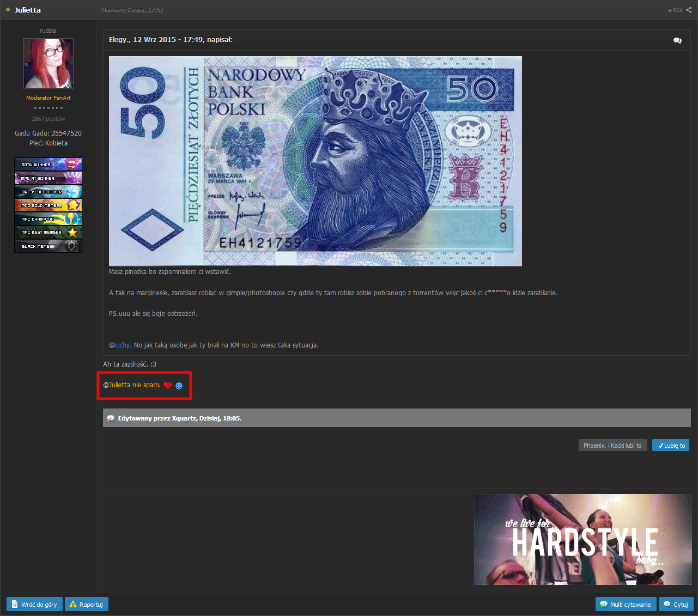Viewport: 698px width, 616px height.
Task: Open the post permalink #403
Action: pos(675,10)
